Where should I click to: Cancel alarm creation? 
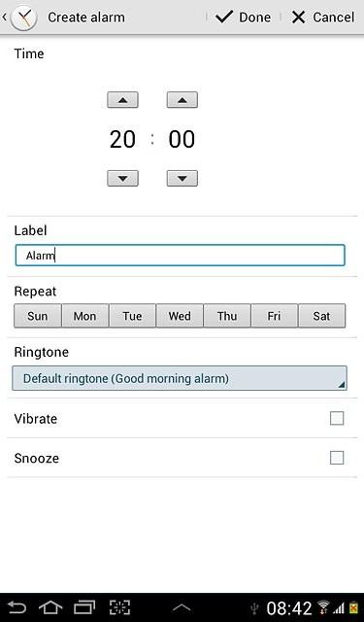[323, 17]
